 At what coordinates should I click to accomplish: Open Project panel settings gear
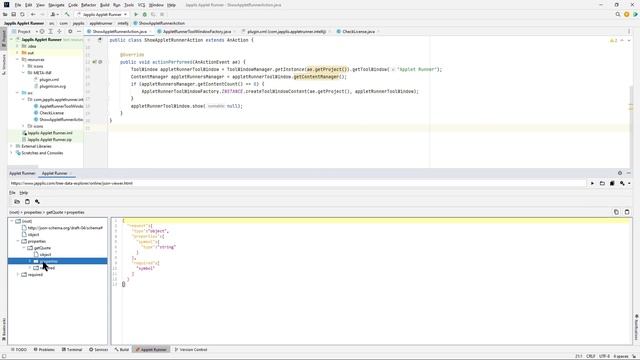(70, 31)
